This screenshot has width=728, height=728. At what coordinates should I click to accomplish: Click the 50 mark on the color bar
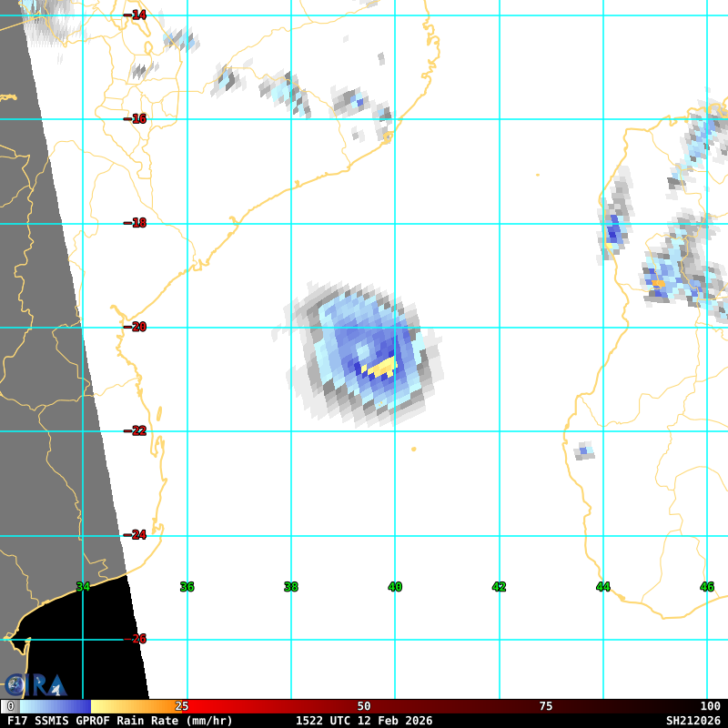[x=364, y=706]
